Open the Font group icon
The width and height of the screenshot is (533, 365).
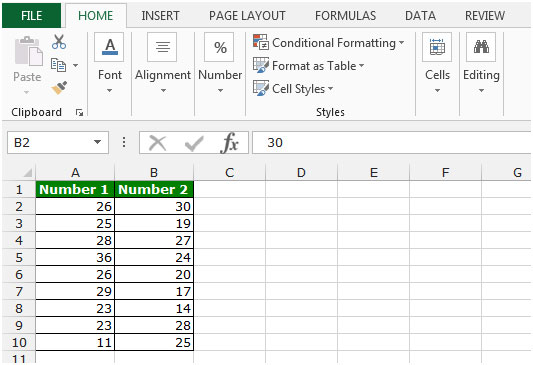109,47
